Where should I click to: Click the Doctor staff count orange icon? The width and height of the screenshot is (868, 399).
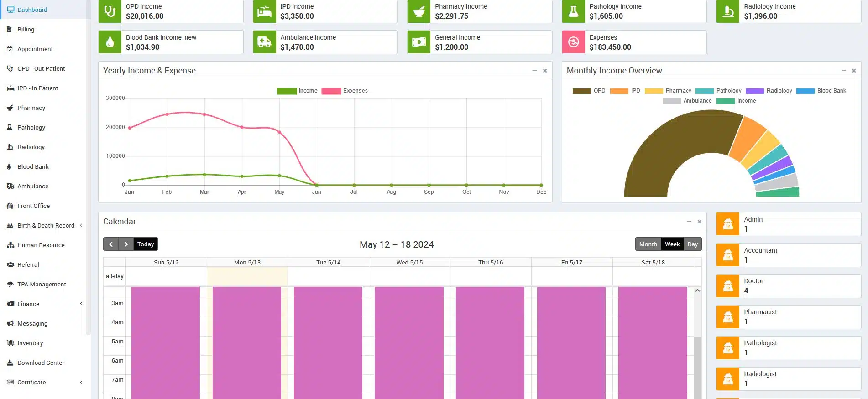pyautogui.click(x=728, y=286)
